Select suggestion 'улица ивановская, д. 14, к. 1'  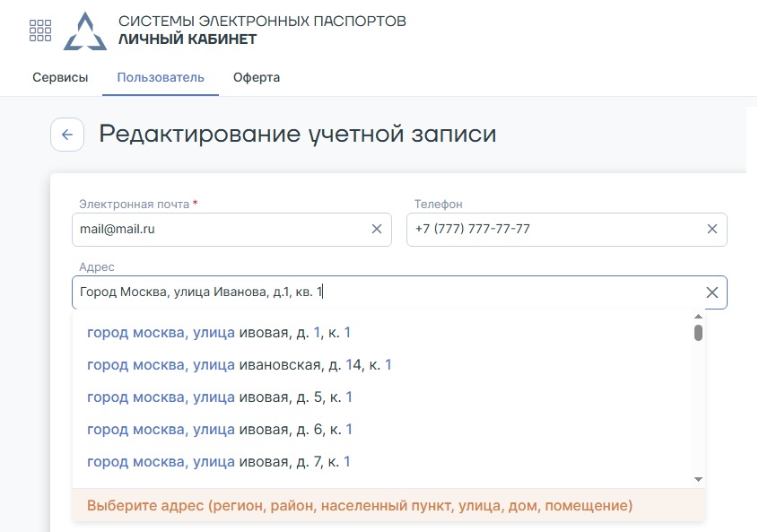(240, 365)
